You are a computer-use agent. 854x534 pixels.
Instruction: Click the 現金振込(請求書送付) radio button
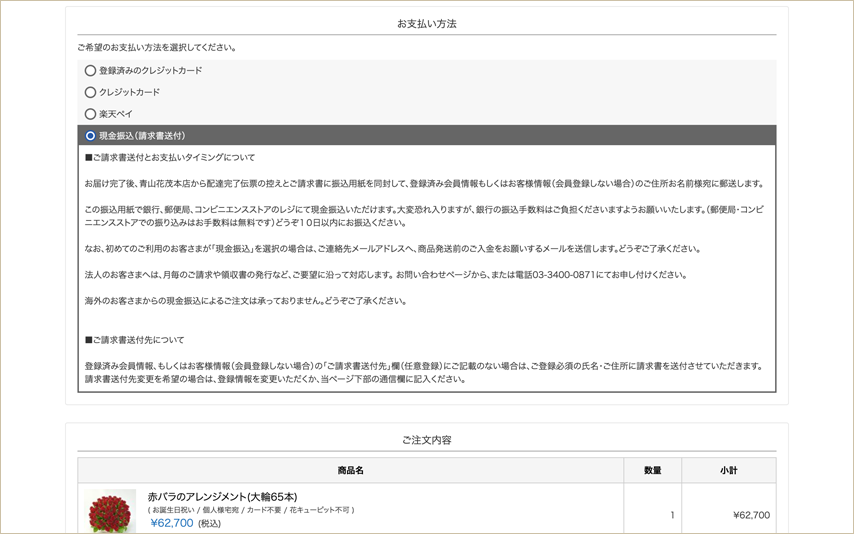(91, 136)
